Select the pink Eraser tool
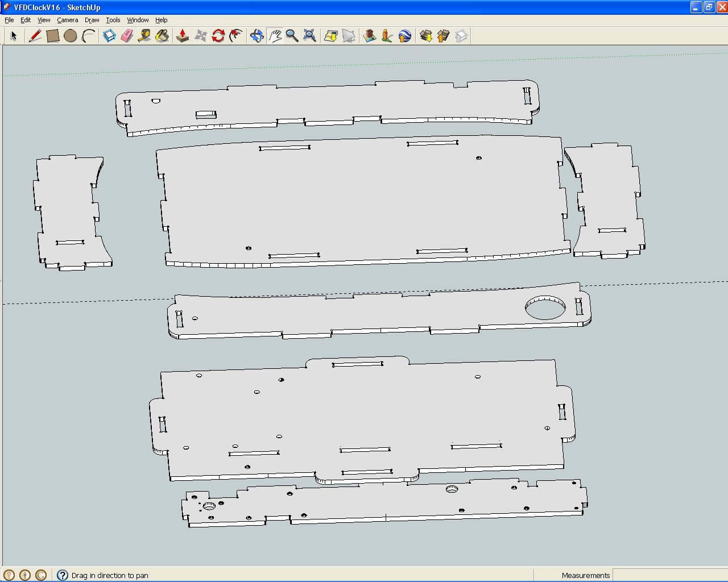 click(x=127, y=36)
